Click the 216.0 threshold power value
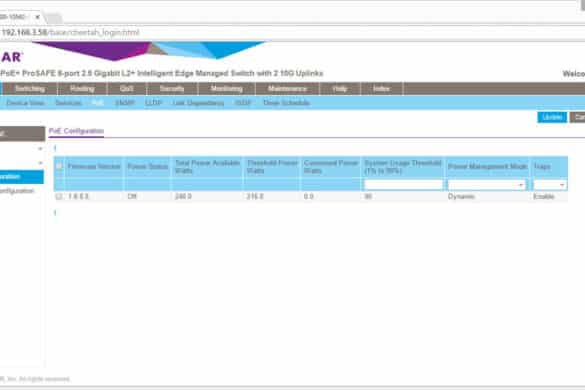 (x=255, y=196)
